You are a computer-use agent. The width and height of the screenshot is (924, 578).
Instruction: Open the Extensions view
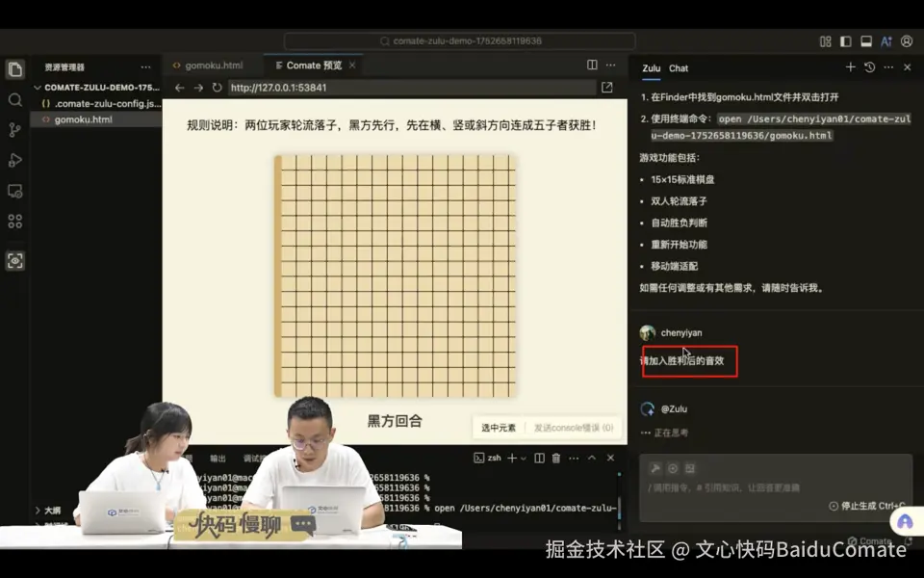click(15, 222)
